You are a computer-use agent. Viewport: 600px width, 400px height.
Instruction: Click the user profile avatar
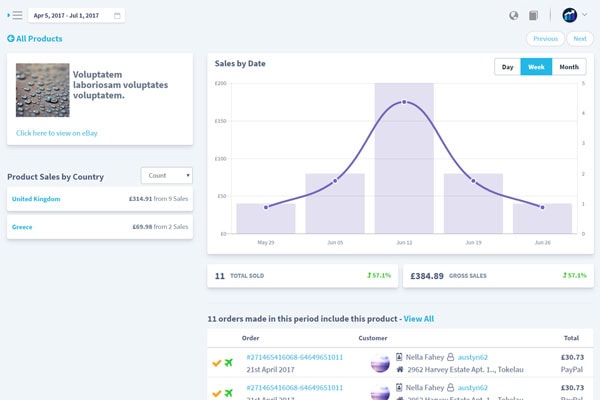point(569,15)
